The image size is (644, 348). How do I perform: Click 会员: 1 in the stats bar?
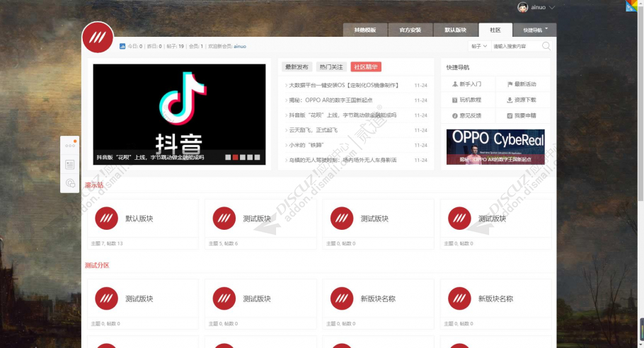[x=196, y=47]
